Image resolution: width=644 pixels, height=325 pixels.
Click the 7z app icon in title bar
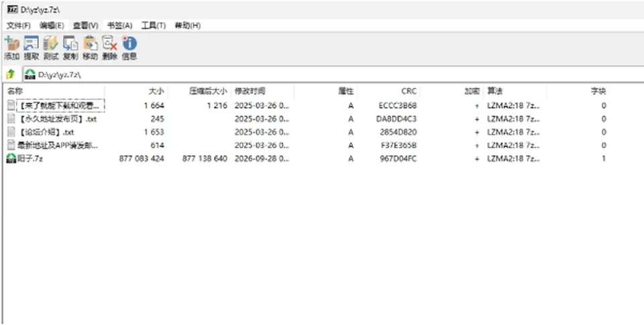click(12, 9)
